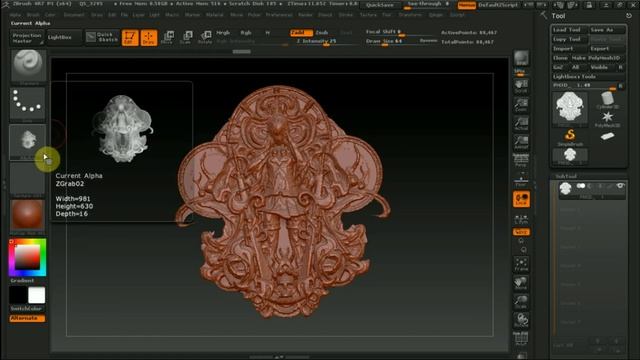Select the Cylinder3D tool thumbnail
The height and width of the screenshot is (360, 640).
[607, 100]
